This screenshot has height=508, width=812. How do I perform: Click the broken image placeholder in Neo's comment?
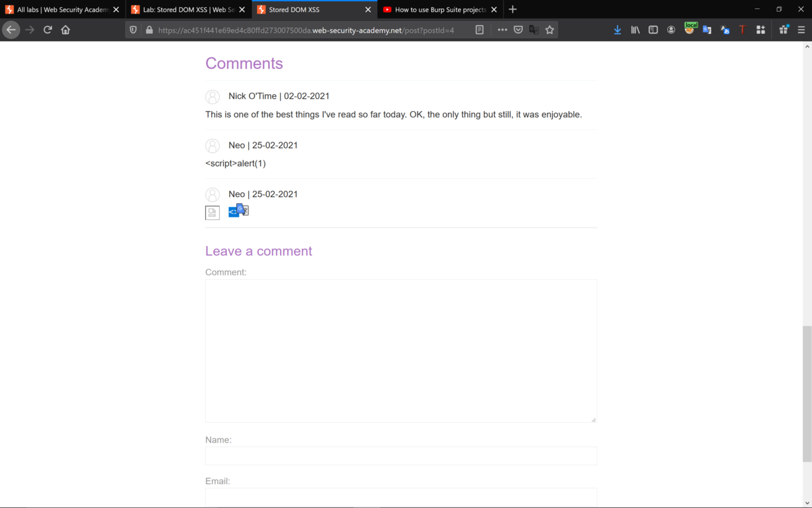tap(212, 213)
